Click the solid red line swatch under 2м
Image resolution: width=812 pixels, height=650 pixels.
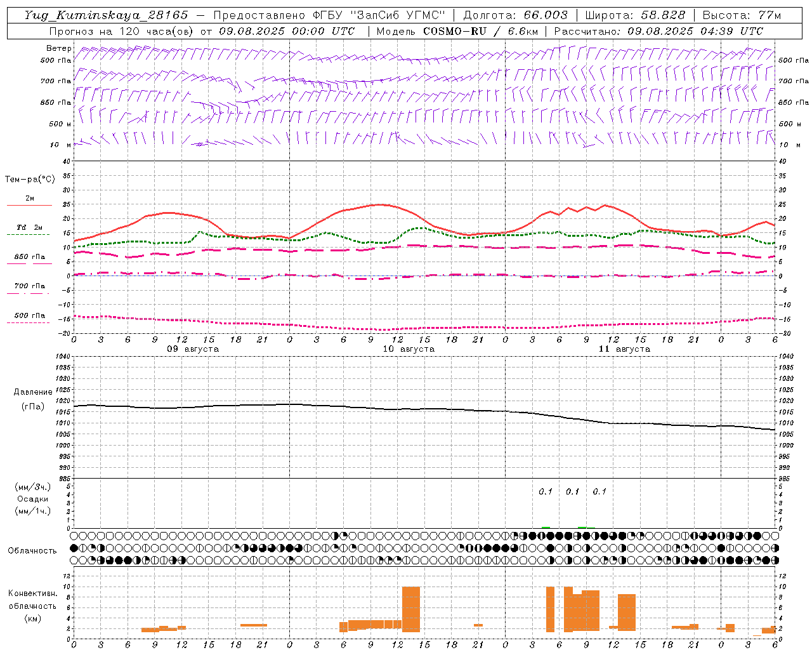point(29,205)
